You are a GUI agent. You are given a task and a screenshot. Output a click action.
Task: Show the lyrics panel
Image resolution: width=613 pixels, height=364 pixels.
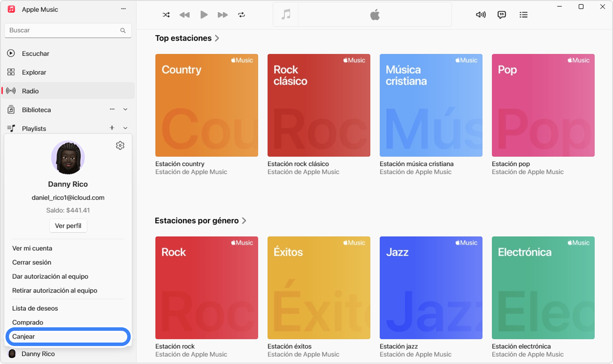pyautogui.click(x=502, y=14)
